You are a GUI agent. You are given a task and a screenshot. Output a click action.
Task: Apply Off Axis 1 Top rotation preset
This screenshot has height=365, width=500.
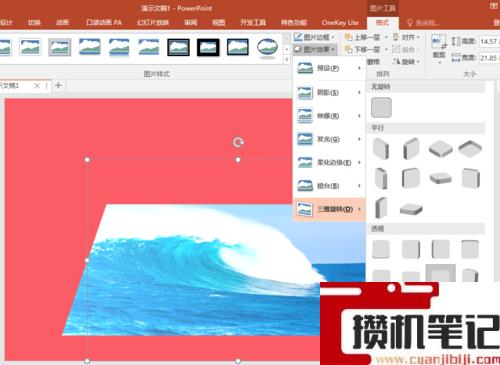pyautogui.click(x=441, y=178)
